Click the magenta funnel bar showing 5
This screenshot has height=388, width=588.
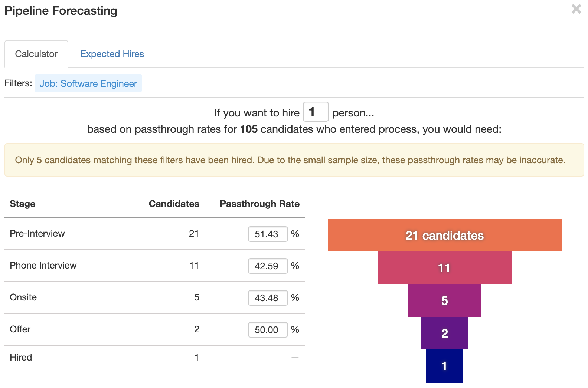pos(444,300)
